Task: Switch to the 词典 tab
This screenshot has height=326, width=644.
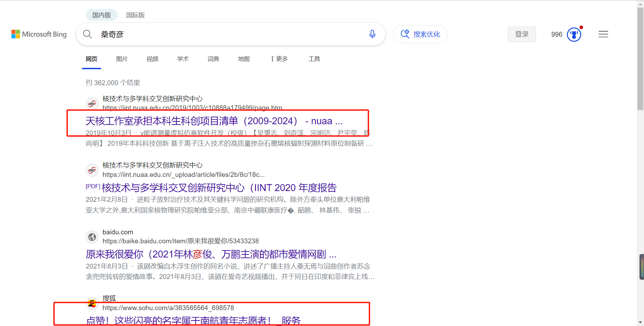Action: 213,59
